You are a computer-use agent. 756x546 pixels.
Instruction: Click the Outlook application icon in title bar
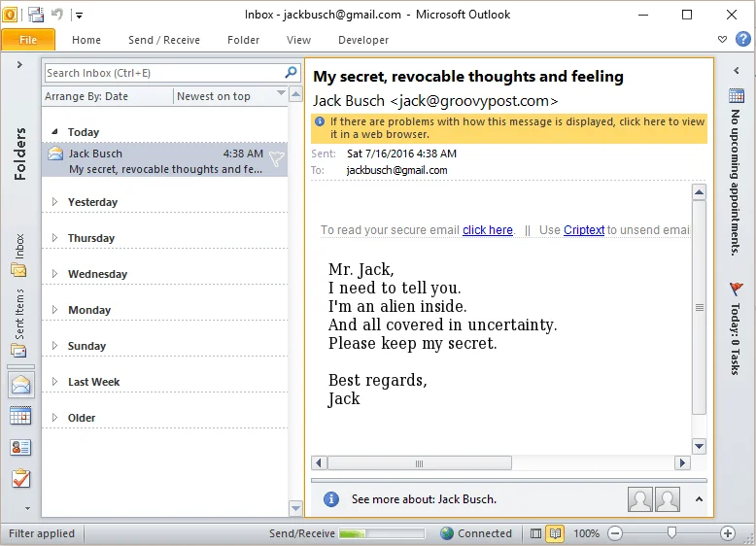tap(9, 15)
